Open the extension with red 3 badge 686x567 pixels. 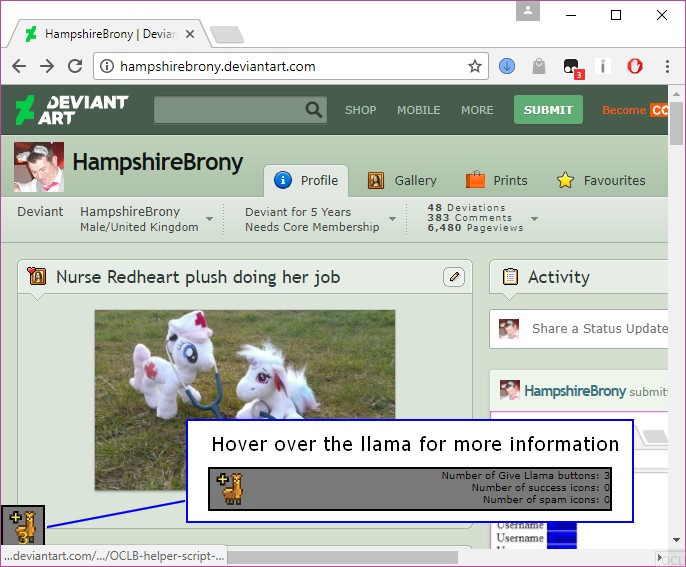(x=573, y=68)
